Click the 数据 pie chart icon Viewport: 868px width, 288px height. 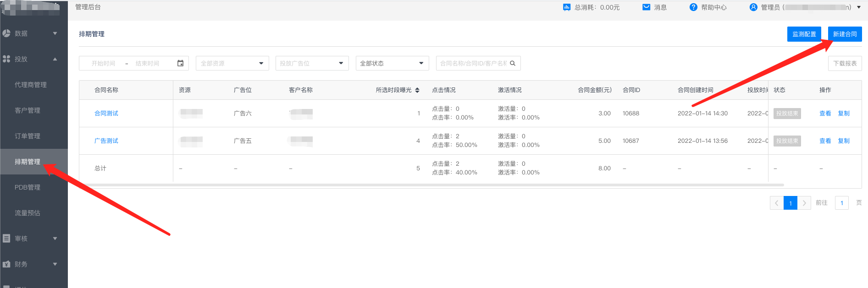click(6, 33)
